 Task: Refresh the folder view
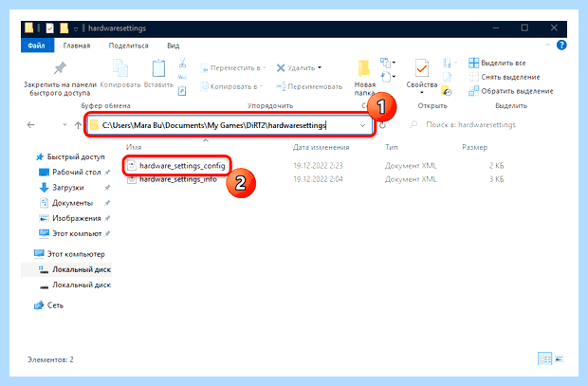pyautogui.click(x=382, y=125)
